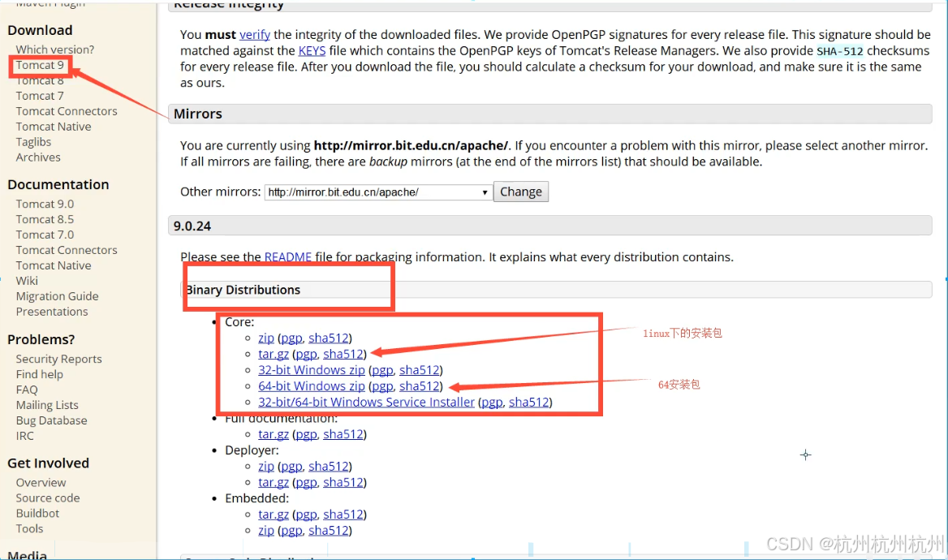Open sha512 for Windows Service Installer

tap(529, 403)
